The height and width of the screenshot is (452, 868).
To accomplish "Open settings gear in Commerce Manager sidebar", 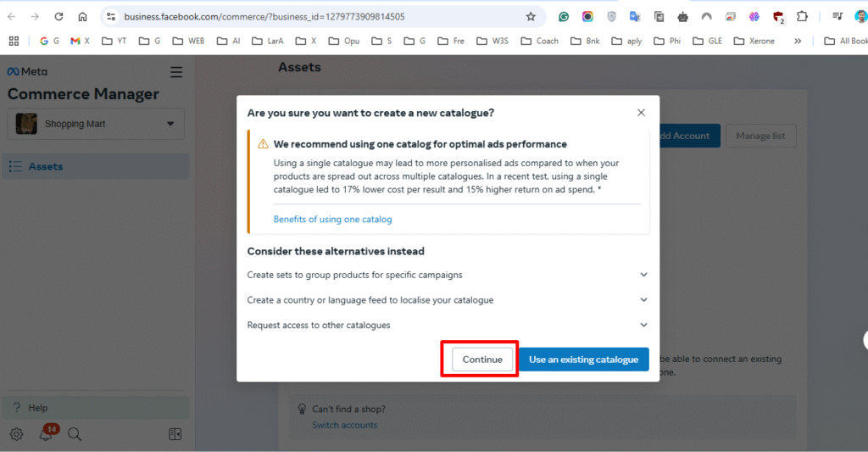I will (17, 434).
